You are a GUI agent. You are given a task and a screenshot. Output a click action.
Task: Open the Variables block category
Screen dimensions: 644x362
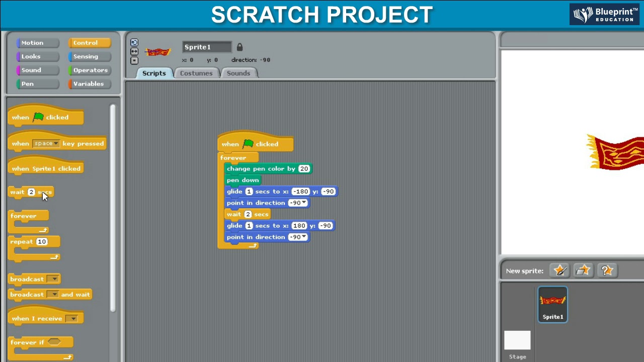tap(90, 83)
